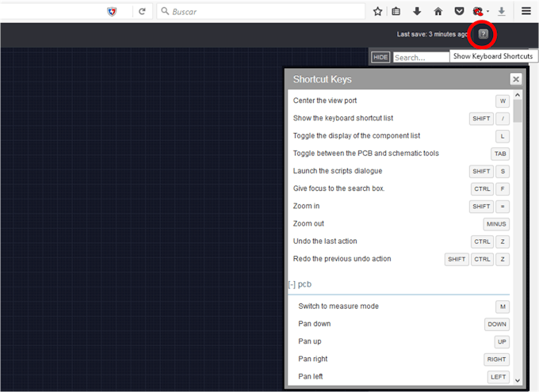539x392 pixels.
Task: Click the red extension icon
Action: click(x=477, y=12)
